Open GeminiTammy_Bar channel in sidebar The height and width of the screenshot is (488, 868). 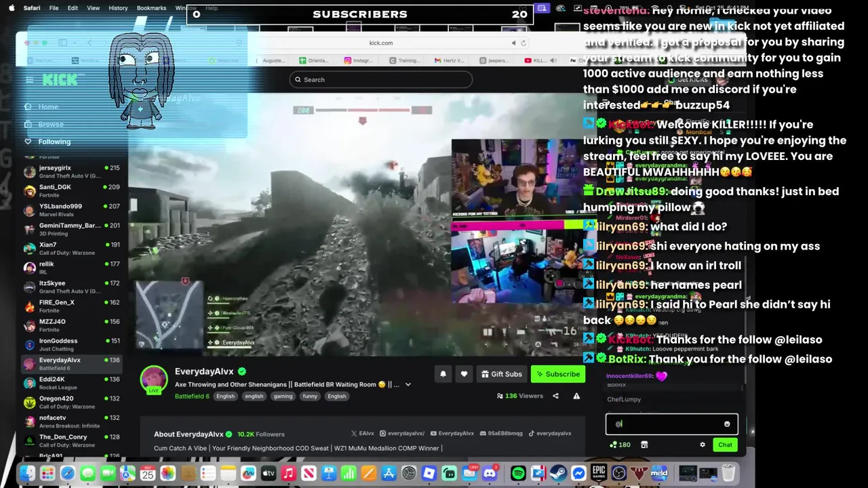pyautogui.click(x=71, y=229)
